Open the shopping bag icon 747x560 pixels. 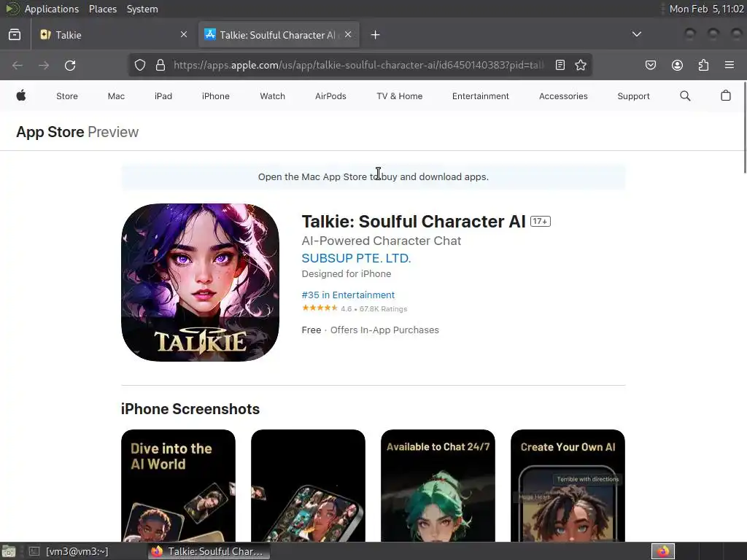click(x=726, y=96)
